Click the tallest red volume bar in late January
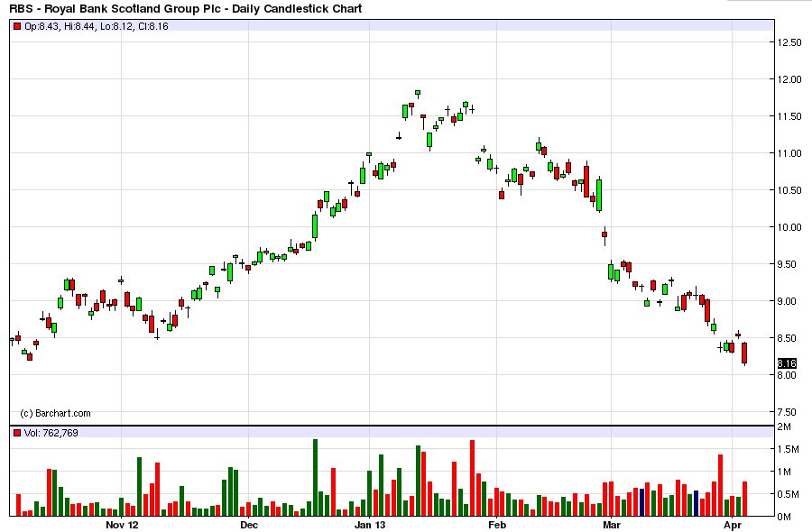 [x=472, y=478]
